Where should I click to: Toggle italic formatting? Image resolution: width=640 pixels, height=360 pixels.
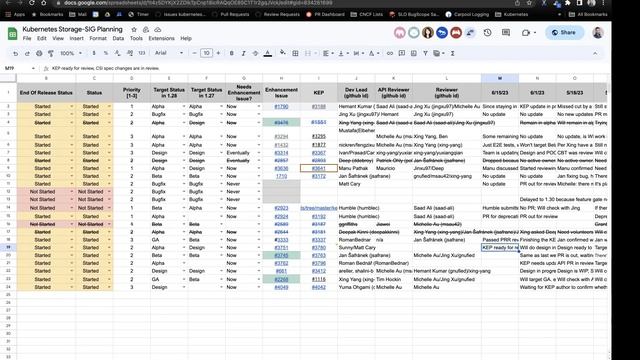tap(243, 53)
